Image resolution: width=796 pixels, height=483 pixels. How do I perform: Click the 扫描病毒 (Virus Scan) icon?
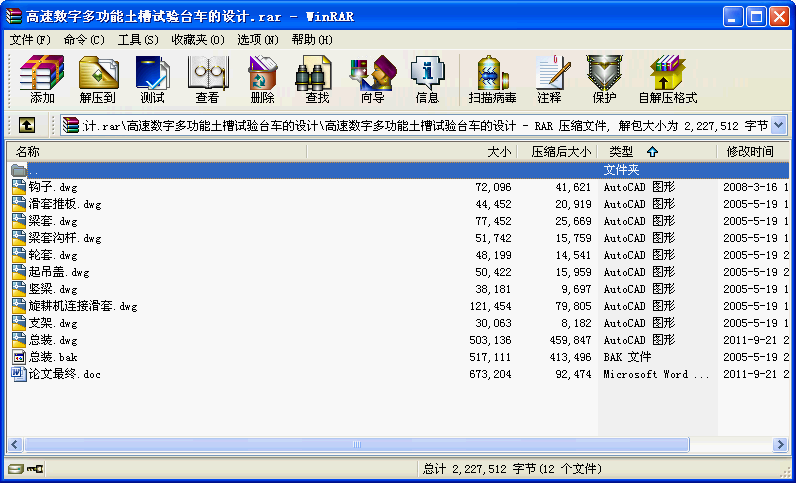point(492,73)
